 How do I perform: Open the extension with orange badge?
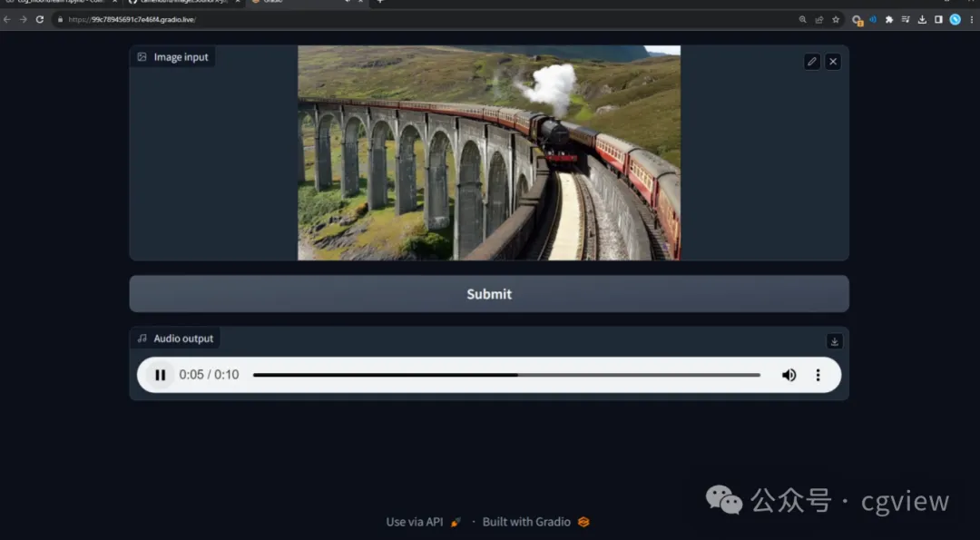(x=857, y=20)
